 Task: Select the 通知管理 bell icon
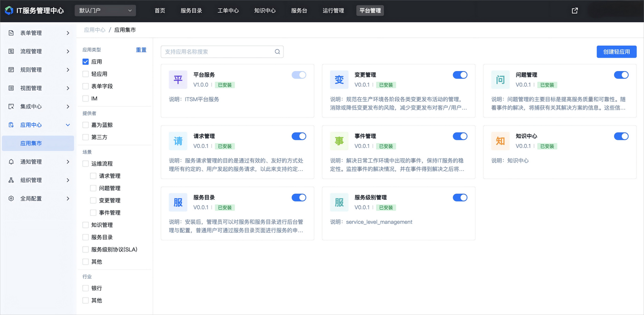(x=11, y=161)
